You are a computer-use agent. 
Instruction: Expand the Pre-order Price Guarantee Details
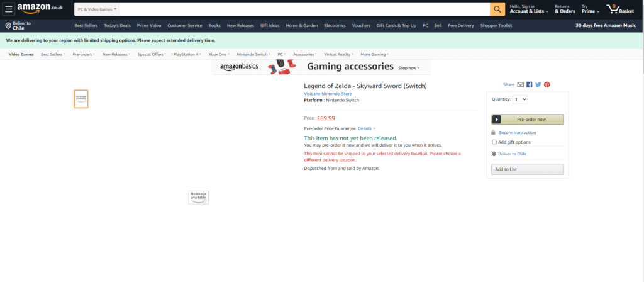tap(367, 128)
